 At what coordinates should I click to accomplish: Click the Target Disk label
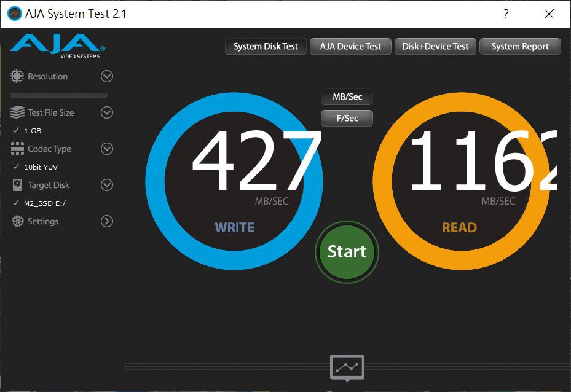pos(49,185)
